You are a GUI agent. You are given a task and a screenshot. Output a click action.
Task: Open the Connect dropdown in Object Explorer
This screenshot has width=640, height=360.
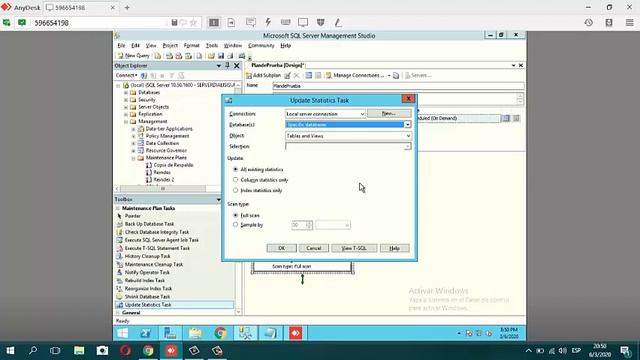(126, 76)
